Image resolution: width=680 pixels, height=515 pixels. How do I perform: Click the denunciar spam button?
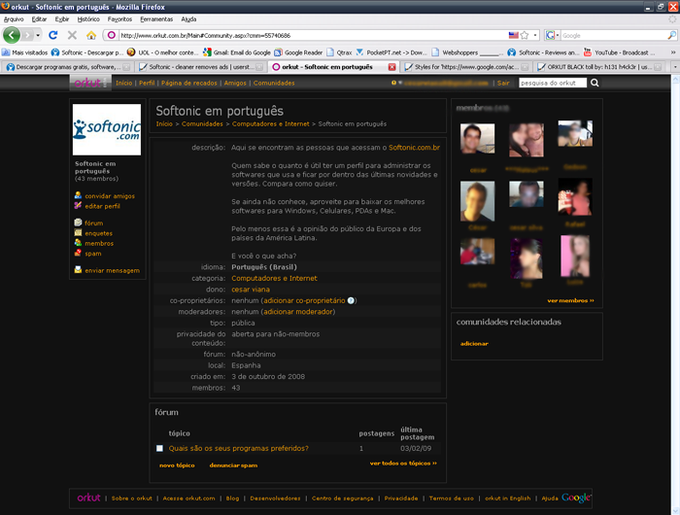[x=233, y=465]
